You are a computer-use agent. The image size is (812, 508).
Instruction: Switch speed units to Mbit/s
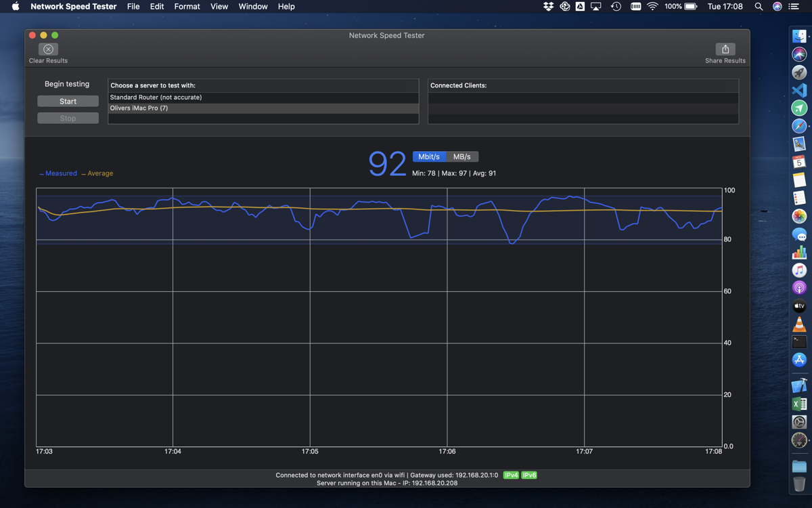429,156
